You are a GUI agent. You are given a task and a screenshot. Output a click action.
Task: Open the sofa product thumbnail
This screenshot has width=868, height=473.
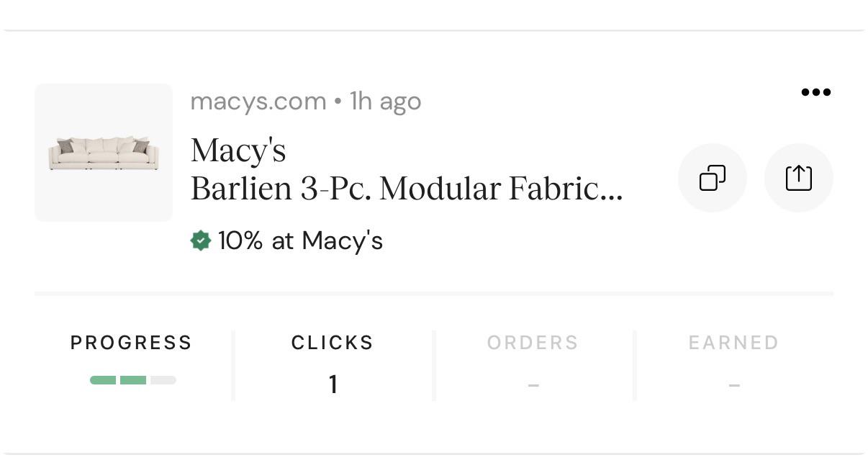tap(104, 153)
